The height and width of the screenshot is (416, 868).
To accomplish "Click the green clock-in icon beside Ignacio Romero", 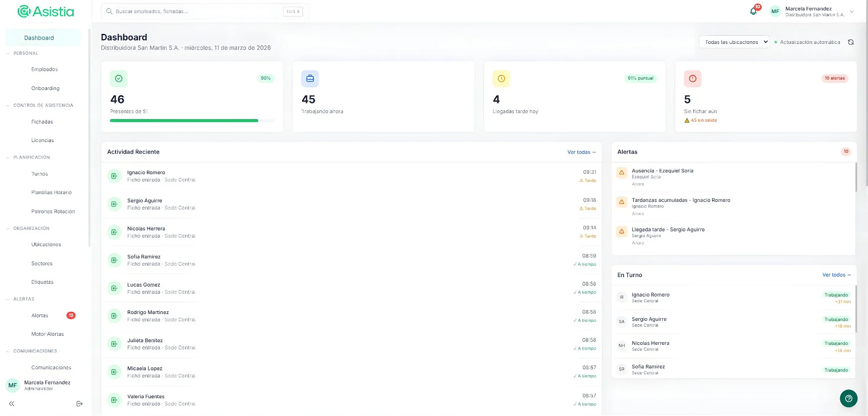I will 114,176.
